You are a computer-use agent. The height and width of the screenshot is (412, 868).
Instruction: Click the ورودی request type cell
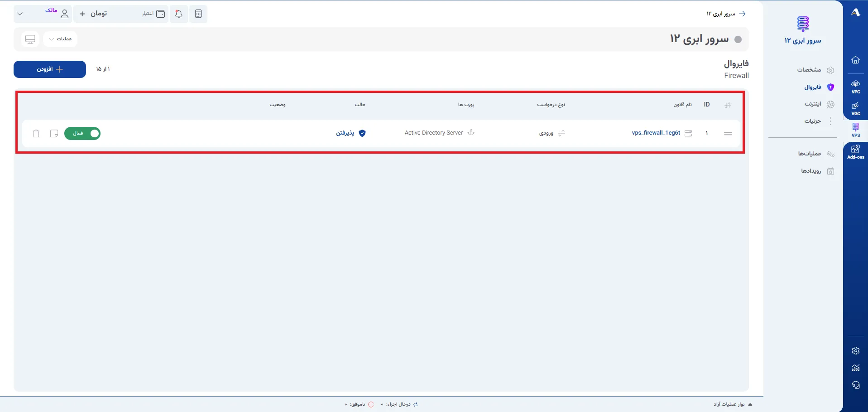point(552,133)
